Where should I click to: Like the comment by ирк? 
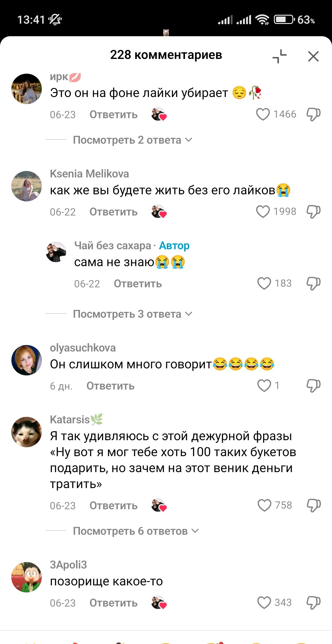click(x=263, y=114)
